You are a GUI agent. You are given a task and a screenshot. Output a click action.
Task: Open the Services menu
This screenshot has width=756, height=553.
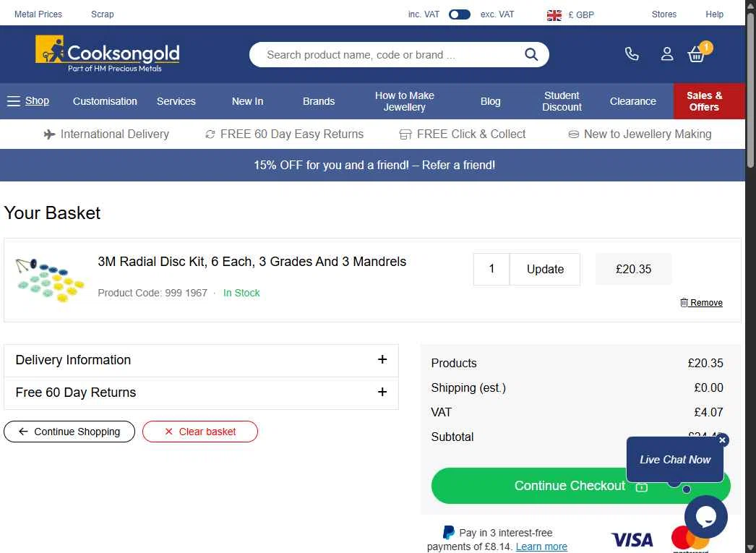(x=176, y=101)
